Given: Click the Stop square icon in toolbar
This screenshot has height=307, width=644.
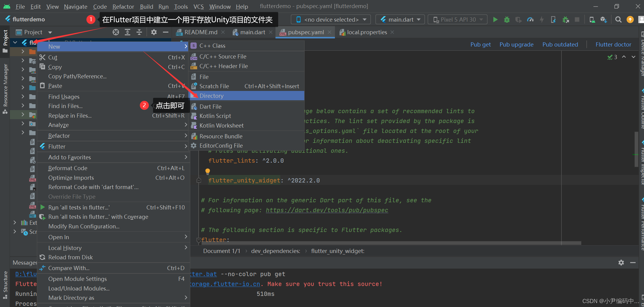Looking at the screenshot, I should click(x=577, y=20).
